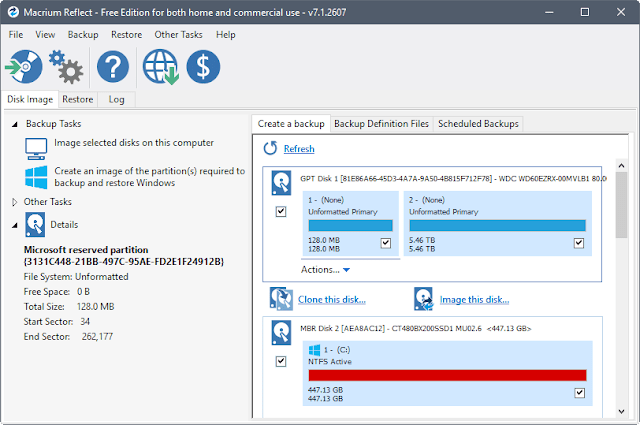Switch to the Scheduled Backups tab
This screenshot has height=425, width=640.
pos(478,124)
